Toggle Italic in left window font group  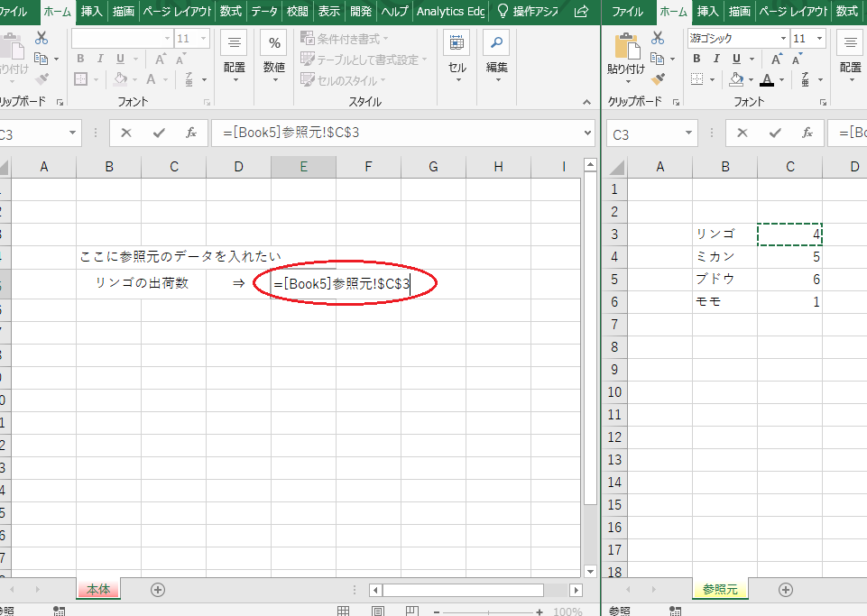(x=100, y=59)
